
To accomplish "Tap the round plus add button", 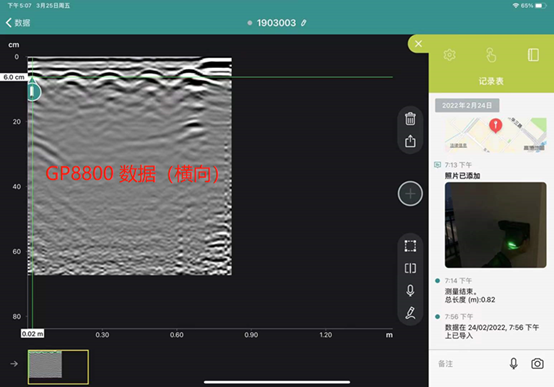I will click(x=410, y=194).
